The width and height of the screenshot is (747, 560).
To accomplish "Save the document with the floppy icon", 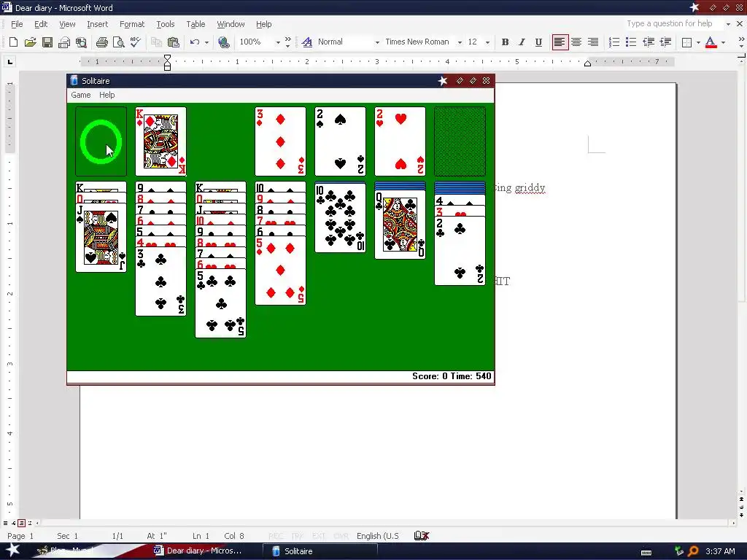I will 47,42.
